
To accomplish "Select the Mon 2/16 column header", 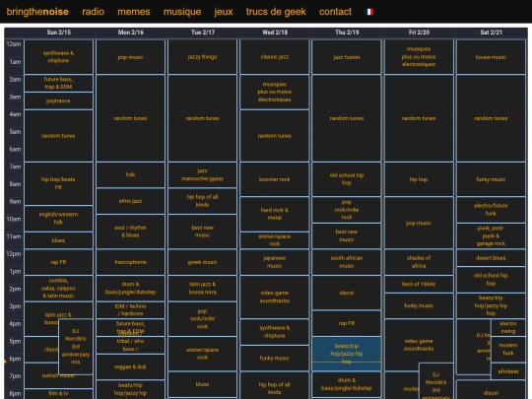I will [x=131, y=33].
